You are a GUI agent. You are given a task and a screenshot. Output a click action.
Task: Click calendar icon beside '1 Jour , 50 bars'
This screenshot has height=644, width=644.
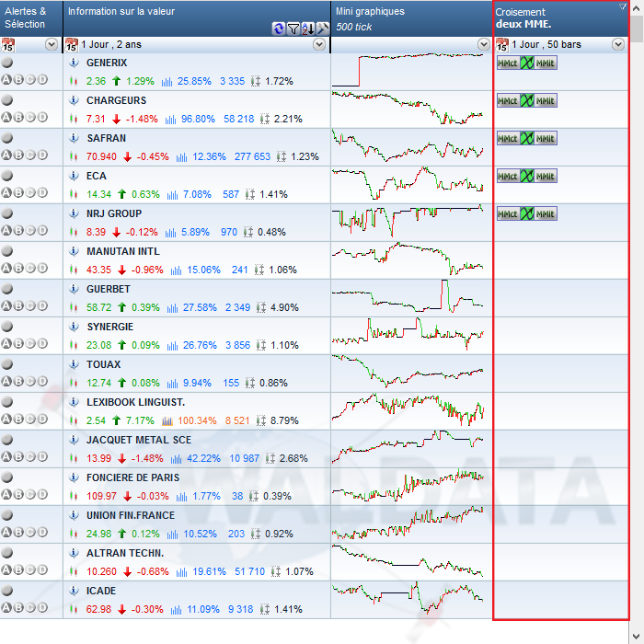click(x=502, y=45)
